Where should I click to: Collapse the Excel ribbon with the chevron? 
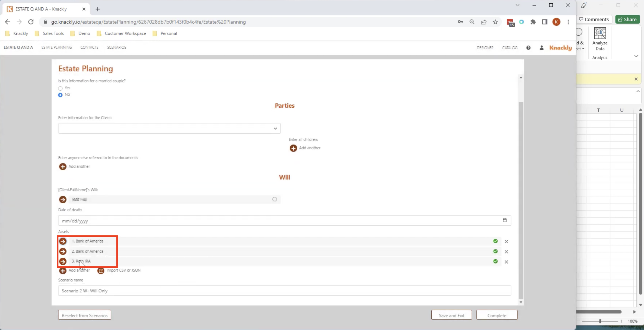pos(636,56)
